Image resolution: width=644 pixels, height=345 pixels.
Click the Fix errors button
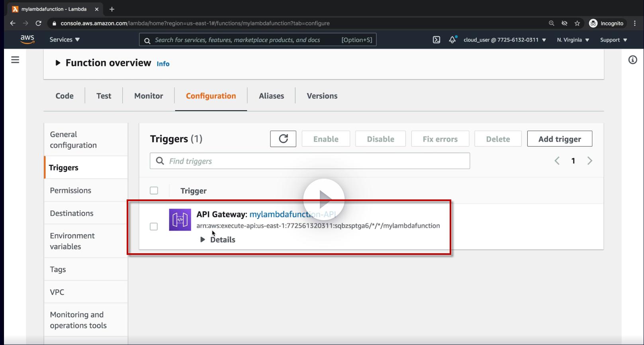point(440,139)
